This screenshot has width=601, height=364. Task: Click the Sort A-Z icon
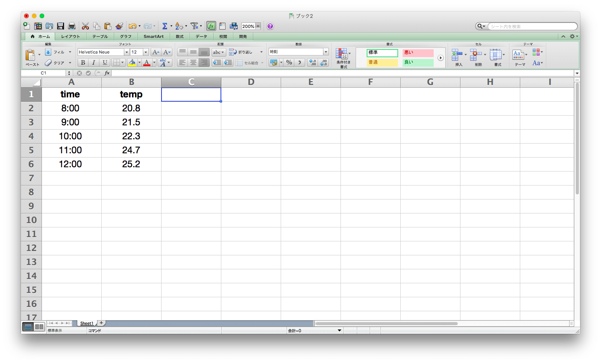179,26
